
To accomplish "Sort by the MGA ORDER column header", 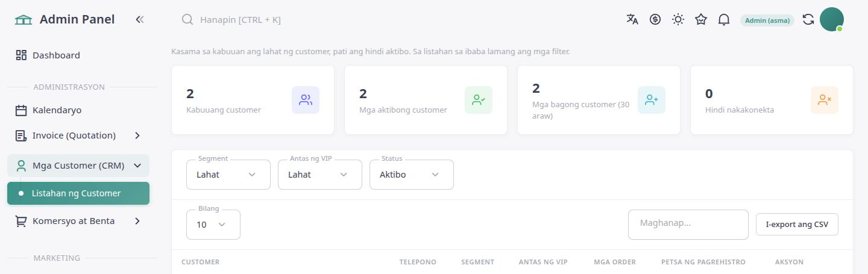I will [x=615, y=262].
